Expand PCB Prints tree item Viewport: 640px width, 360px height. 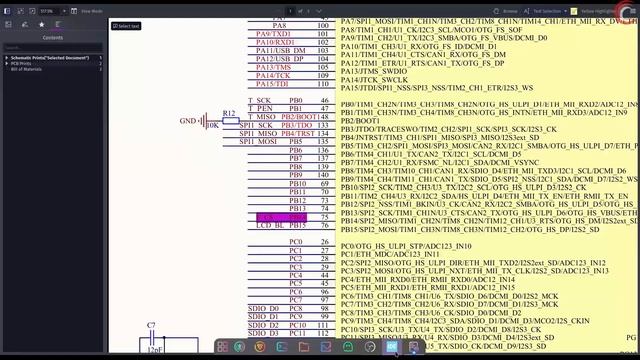7,64
